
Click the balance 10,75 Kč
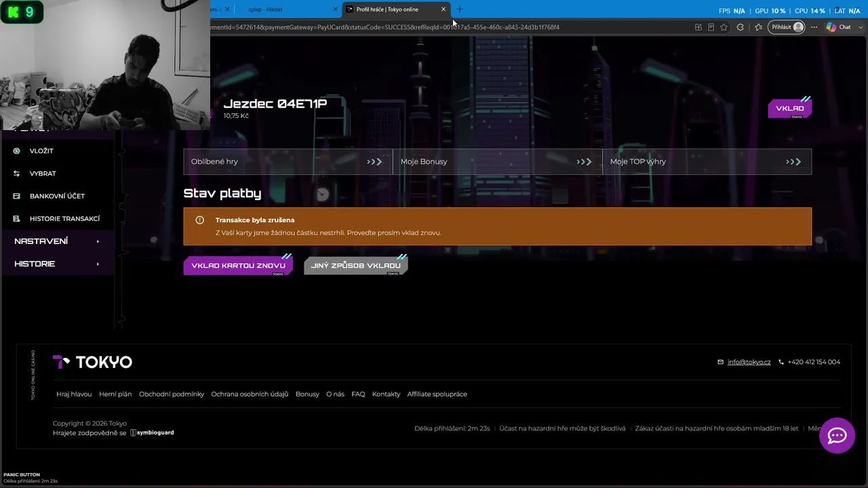tap(236, 116)
